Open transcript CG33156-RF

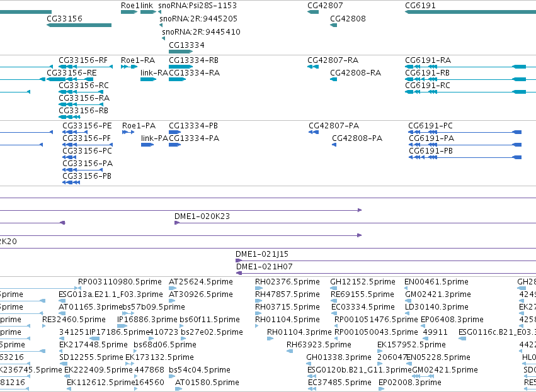83,60
